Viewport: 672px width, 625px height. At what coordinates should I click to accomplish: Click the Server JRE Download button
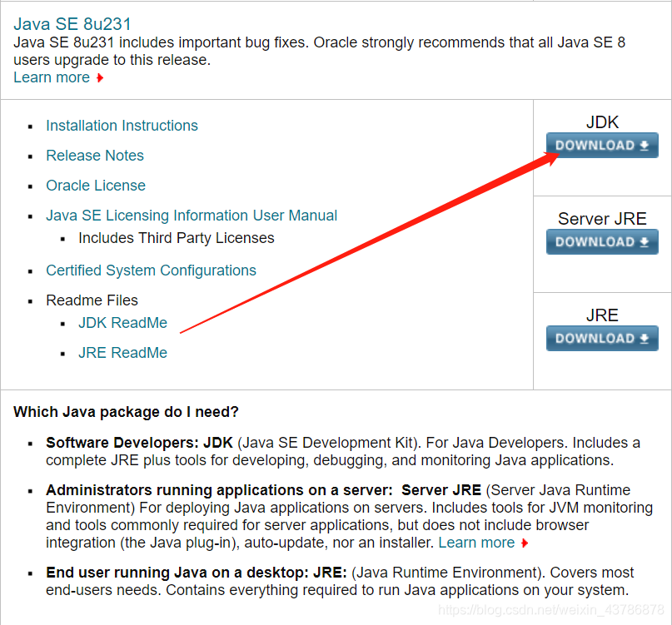[x=602, y=241]
